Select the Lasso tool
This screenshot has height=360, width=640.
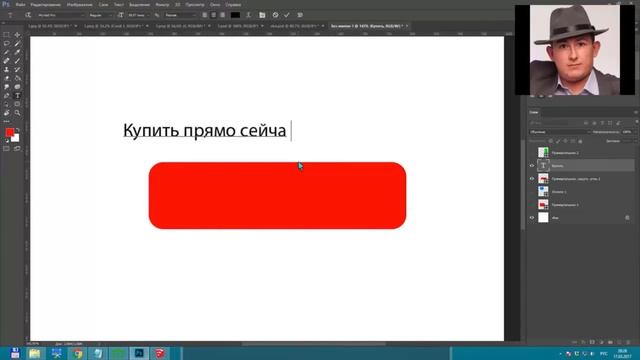[x=7, y=43]
